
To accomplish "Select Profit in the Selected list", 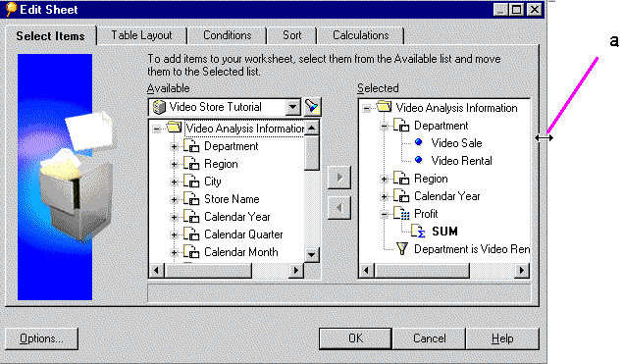I will coord(426,214).
